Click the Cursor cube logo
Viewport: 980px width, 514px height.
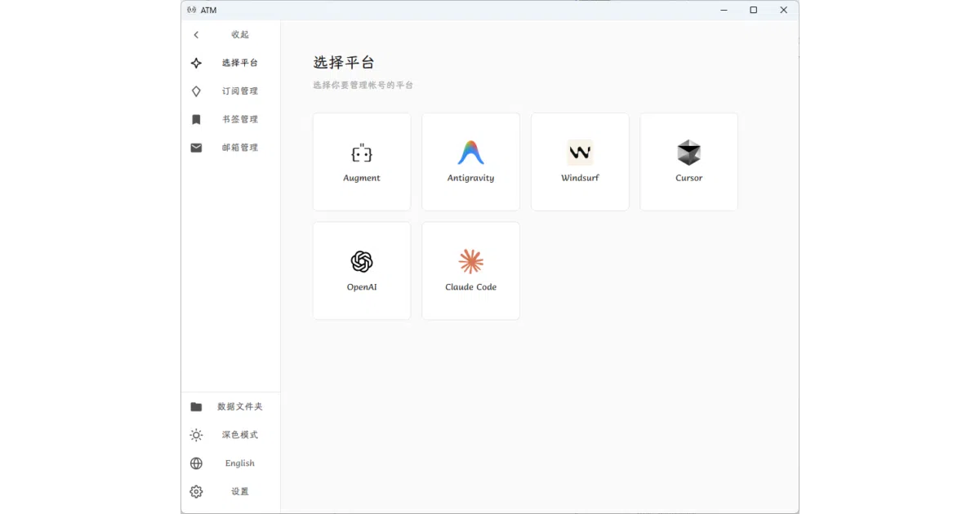tap(689, 153)
